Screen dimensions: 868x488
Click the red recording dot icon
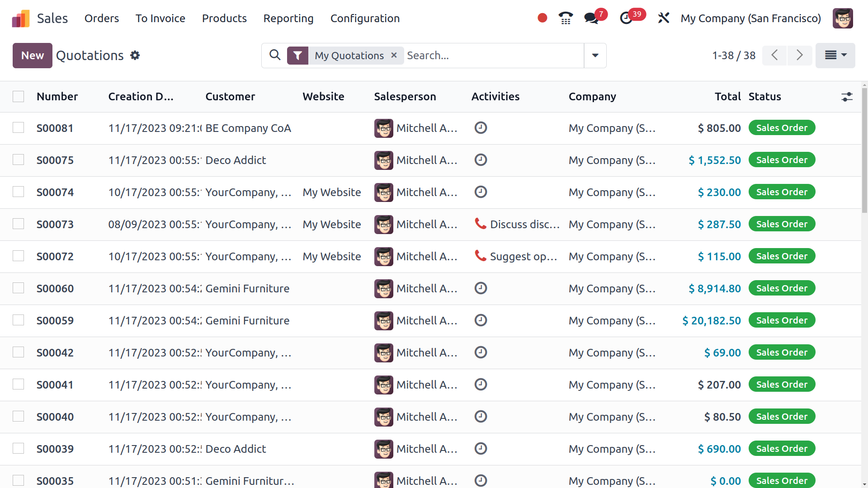pyautogui.click(x=542, y=18)
